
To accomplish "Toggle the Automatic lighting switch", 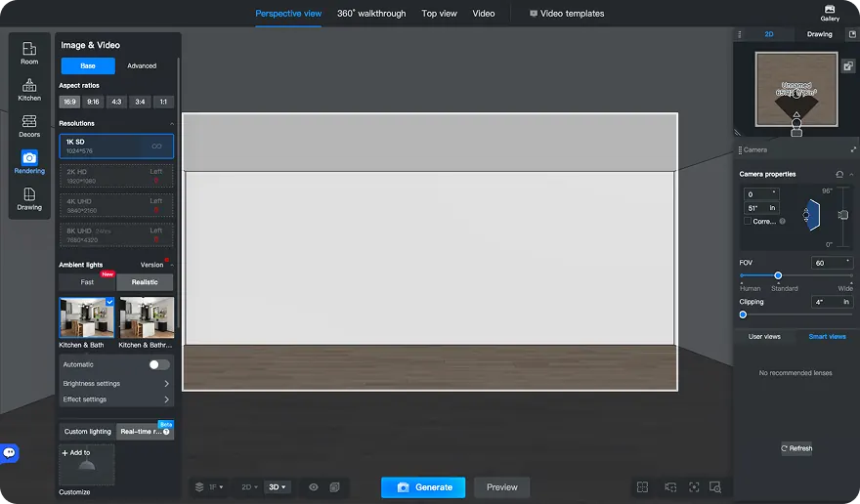I will (x=158, y=364).
